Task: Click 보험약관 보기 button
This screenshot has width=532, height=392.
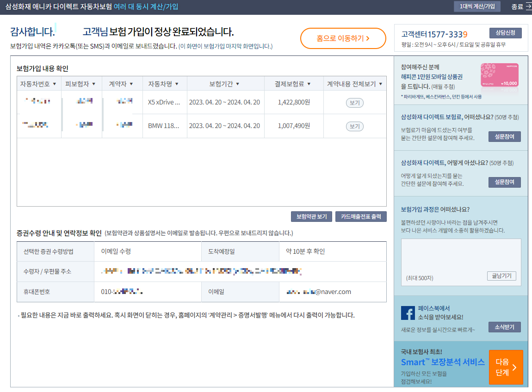Action: [x=311, y=217]
